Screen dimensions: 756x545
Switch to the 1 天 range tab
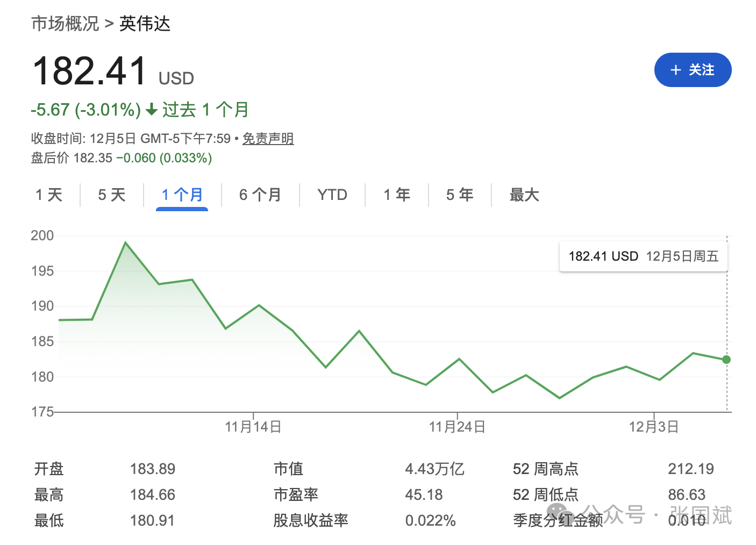(49, 195)
